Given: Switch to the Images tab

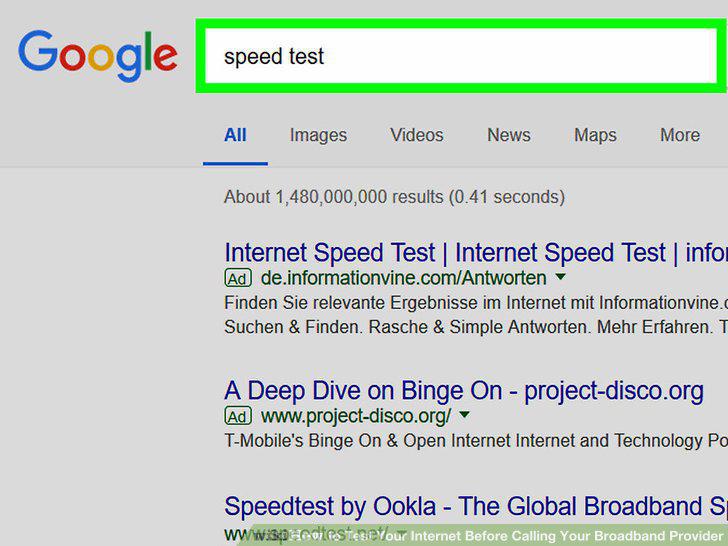Looking at the screenshot, I should pos(318,135).
